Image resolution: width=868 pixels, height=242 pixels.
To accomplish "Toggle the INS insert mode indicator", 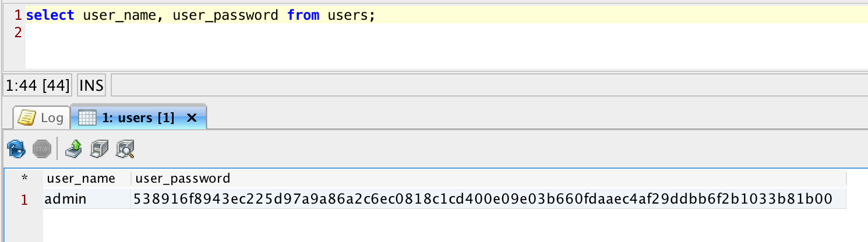I will pyautogui.click(x=91, y=86).
